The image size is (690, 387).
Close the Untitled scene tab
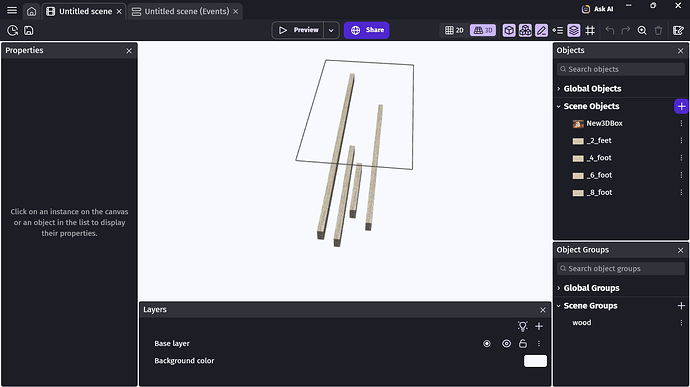click(x=119, y=11)
